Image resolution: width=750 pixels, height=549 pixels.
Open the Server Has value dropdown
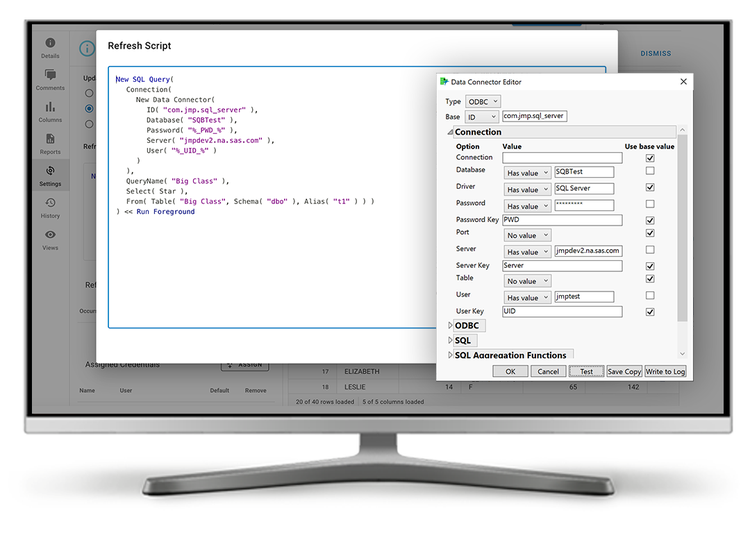pos(527,252)
